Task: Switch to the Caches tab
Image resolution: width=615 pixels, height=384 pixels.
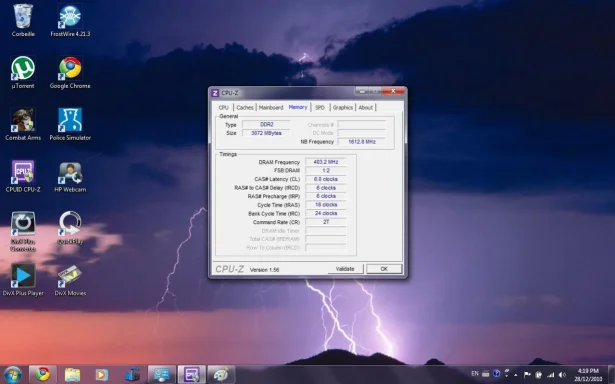Action: [245, 107]
